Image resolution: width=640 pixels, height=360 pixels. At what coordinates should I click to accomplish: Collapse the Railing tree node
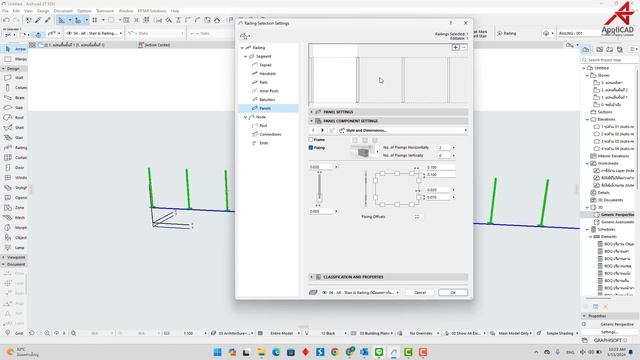pos(242,48)
